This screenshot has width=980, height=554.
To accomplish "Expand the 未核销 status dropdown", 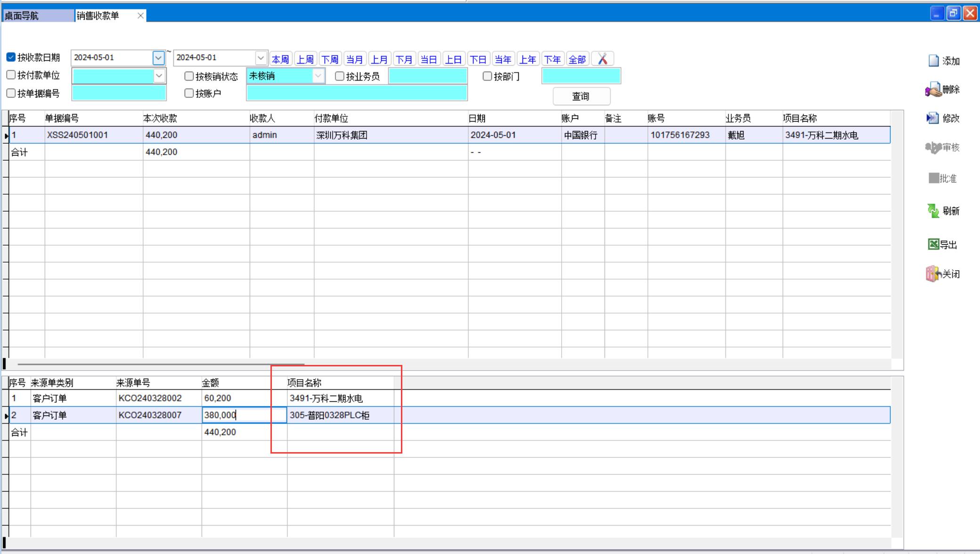I will pos(318,75).
